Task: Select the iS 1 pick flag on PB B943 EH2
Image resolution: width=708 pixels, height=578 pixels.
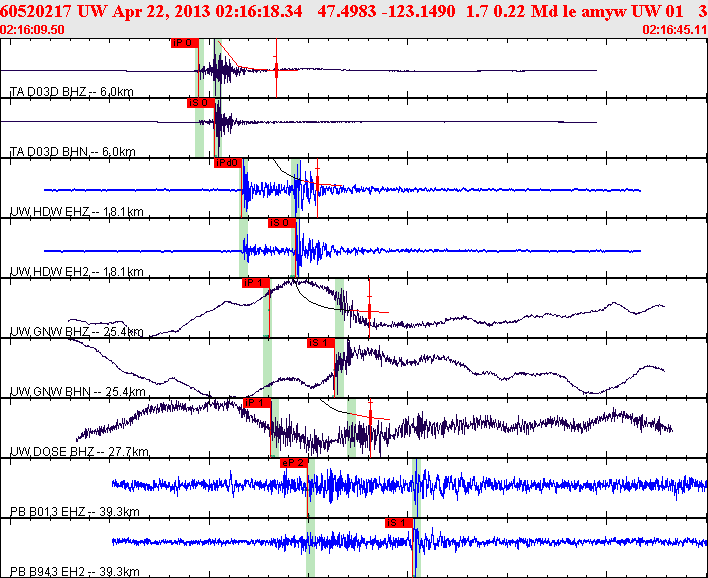Action: (x=399, y=523)
